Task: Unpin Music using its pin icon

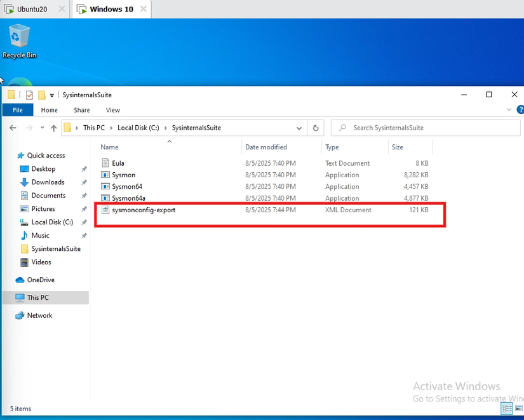Action: [84, 236]
